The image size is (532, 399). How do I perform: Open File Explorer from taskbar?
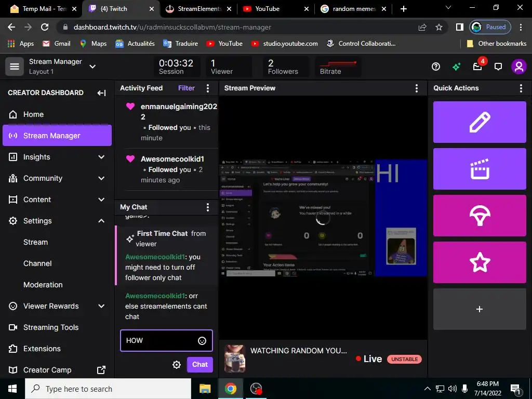205,389
